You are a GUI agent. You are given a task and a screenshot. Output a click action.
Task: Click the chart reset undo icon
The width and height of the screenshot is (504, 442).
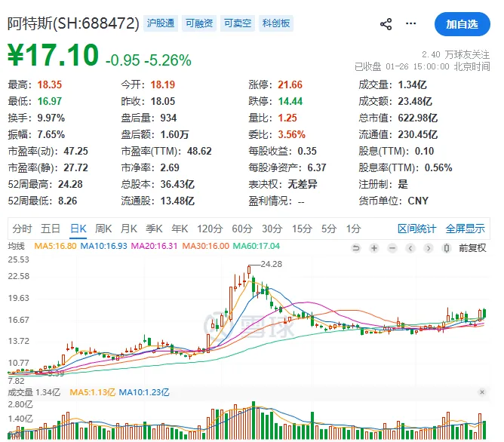[x=356, y=248]
